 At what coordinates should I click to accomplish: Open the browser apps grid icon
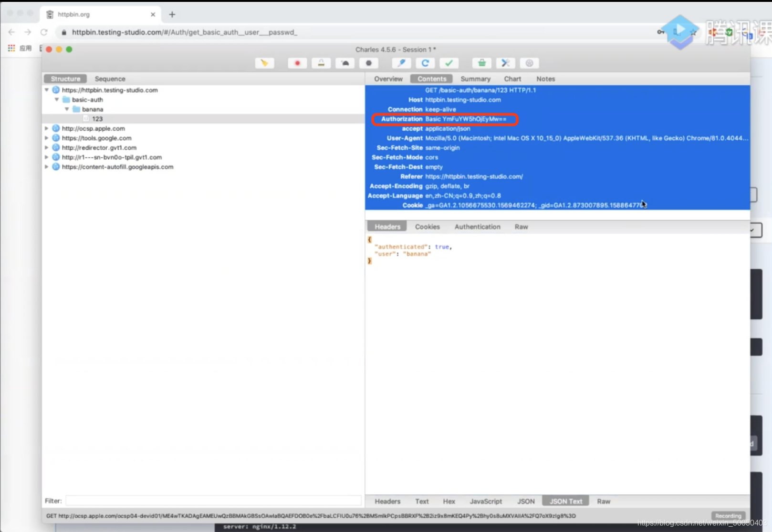tap(11, 48)
